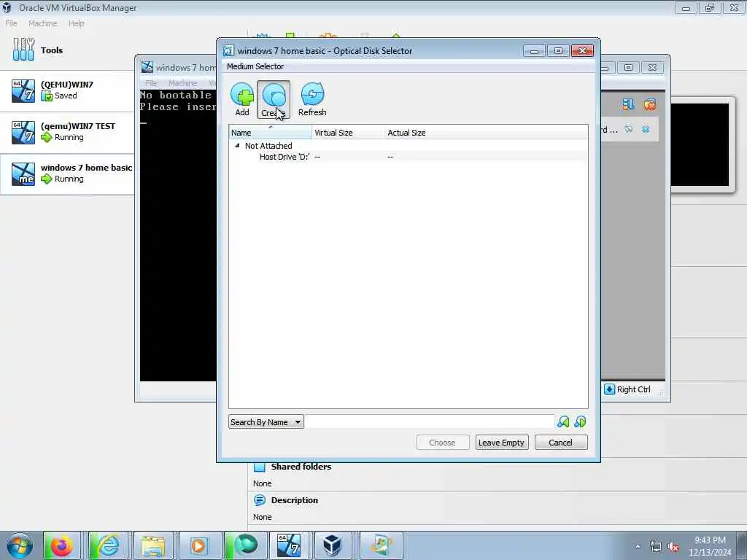Open the Tools icon in VirtualBox Manager

click(23, 50)
